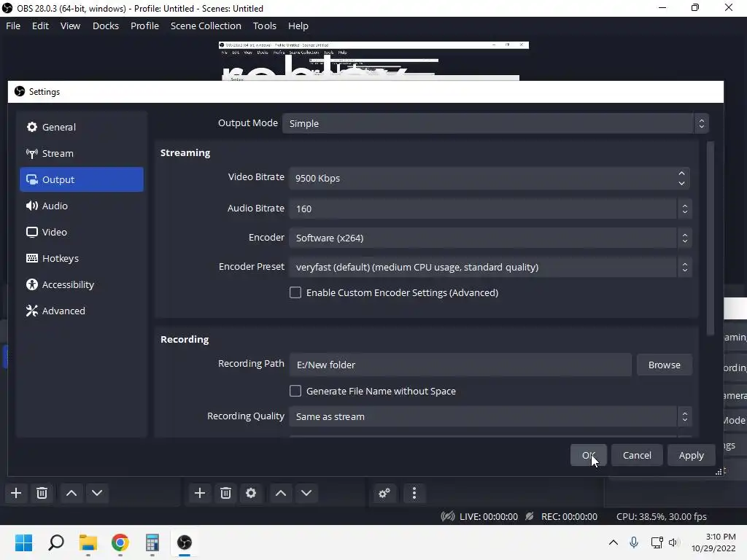Click Browse for recording path

664,365
